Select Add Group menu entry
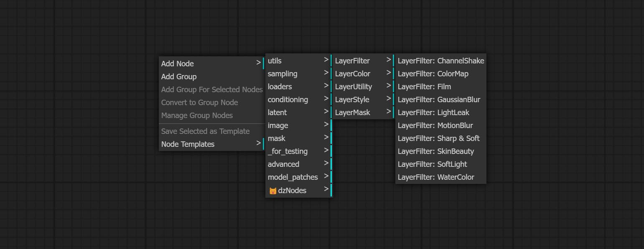This screenshot has width=644, height=249. [179, 77]
